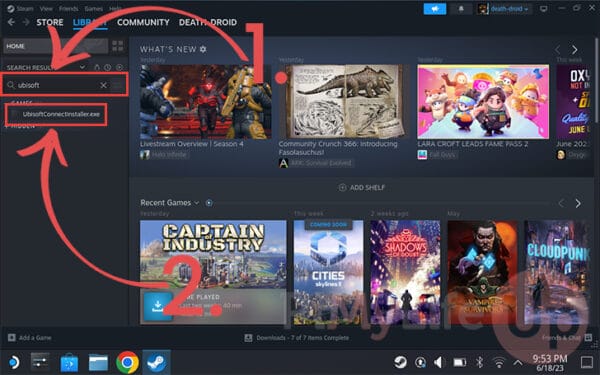Image resolution: width=600 pixels, height=375 pixels.
Task: Open Google Chrome from taskbar
Action: click(x=127, y=362)
